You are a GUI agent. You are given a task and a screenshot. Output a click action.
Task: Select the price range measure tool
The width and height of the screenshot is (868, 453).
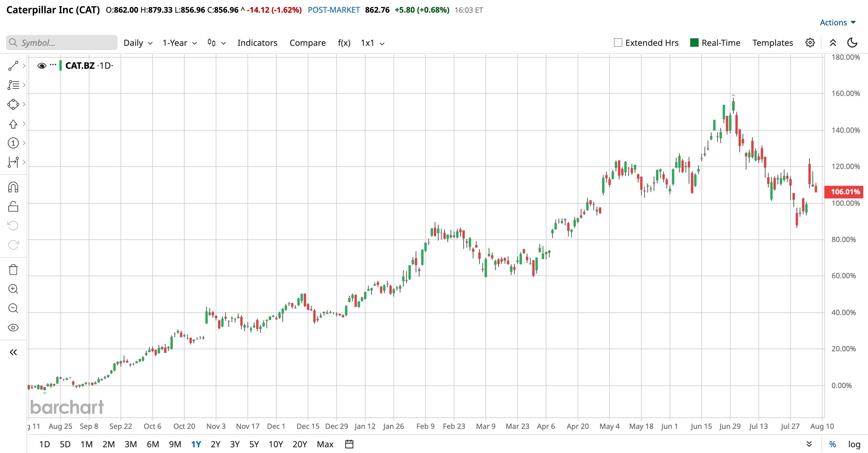(13, 162)
